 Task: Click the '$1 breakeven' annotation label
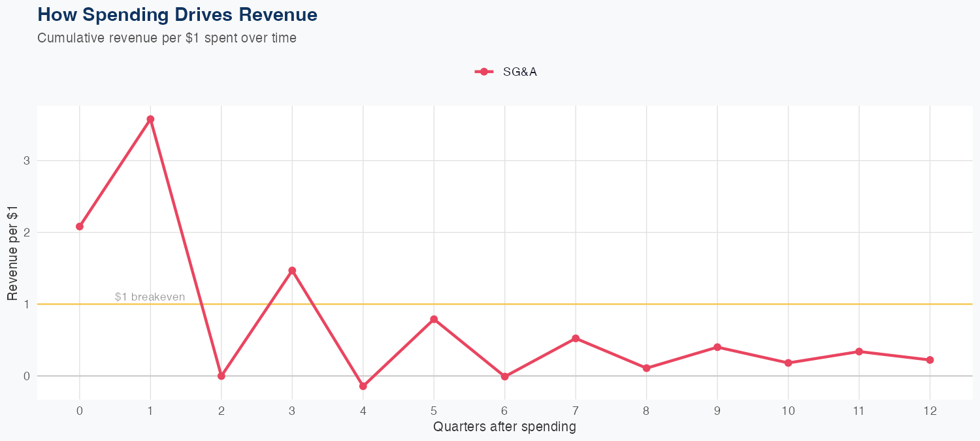tap(150, 297)
